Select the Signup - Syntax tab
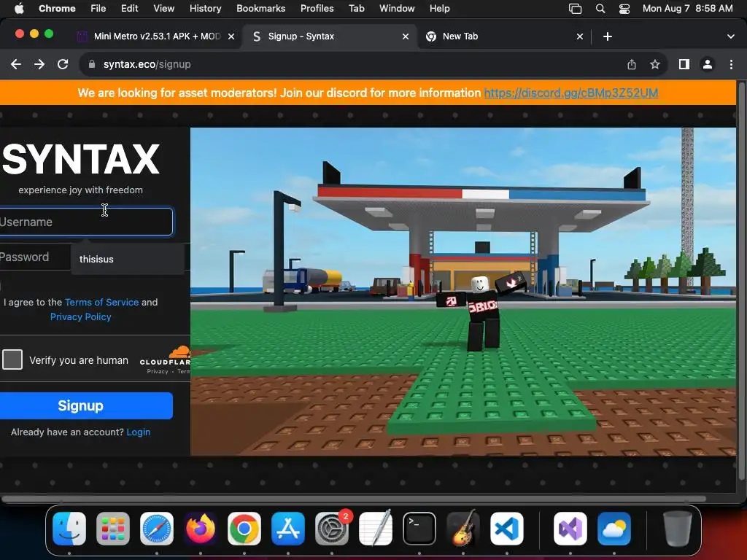 coord(329,36)
